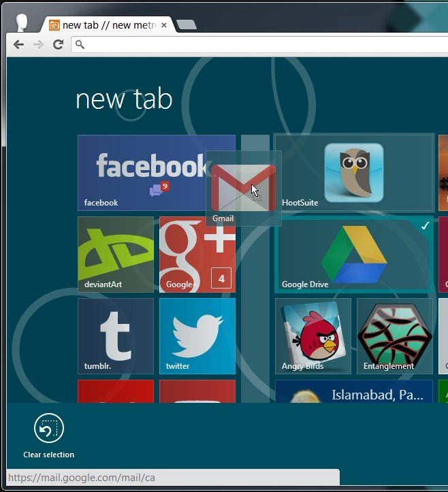The image size is (448, 492).
Task: Go back with the browser back arrow
Action: 18,44
